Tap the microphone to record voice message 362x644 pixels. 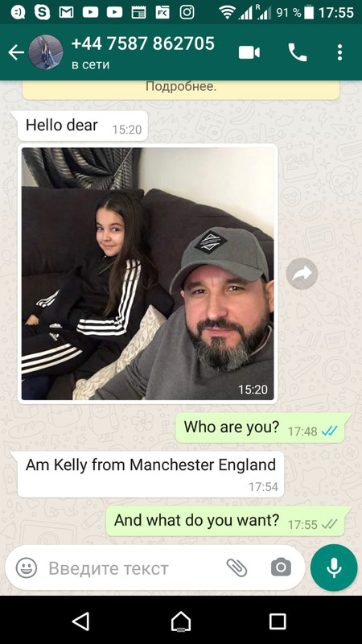(334, 568)
